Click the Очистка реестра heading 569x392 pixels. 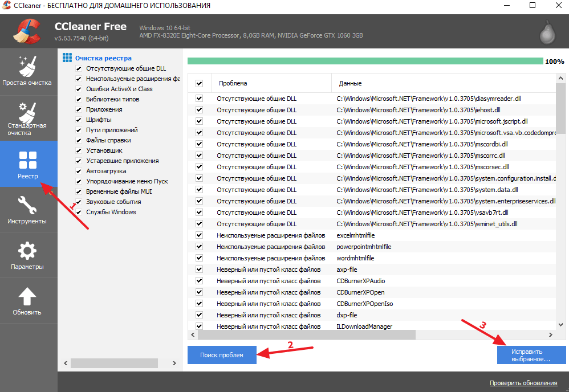103,58
